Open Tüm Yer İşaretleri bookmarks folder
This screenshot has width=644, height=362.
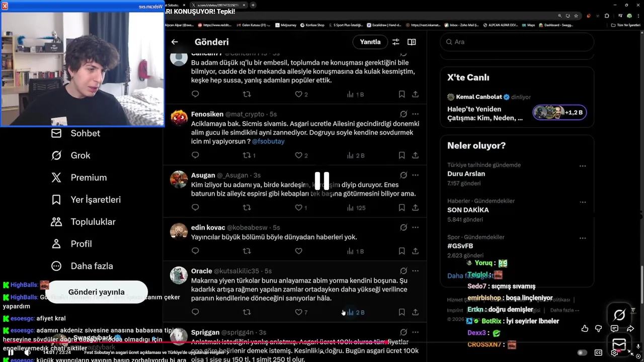click(625, 25)
